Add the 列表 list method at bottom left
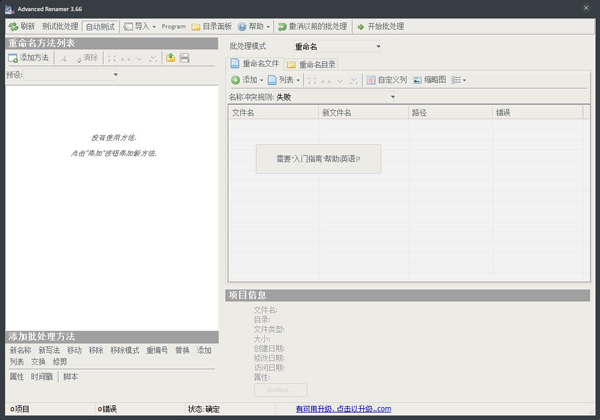 [16, 361]
